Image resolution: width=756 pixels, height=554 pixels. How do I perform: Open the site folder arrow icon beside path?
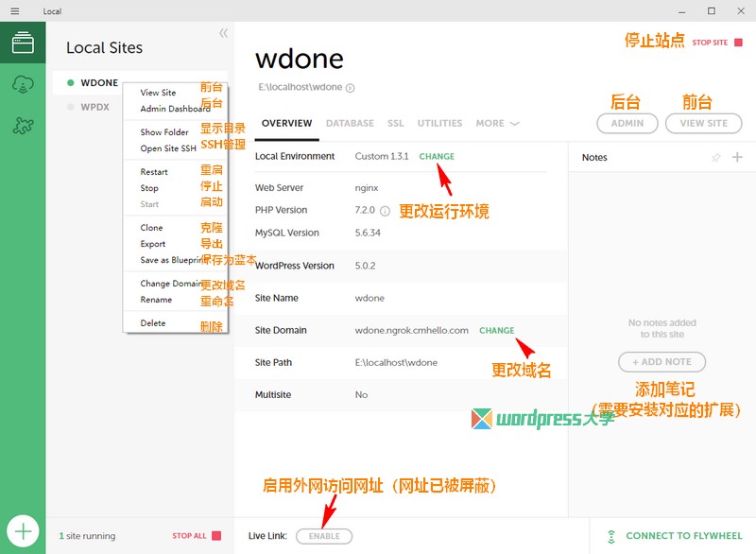[350, 88]
